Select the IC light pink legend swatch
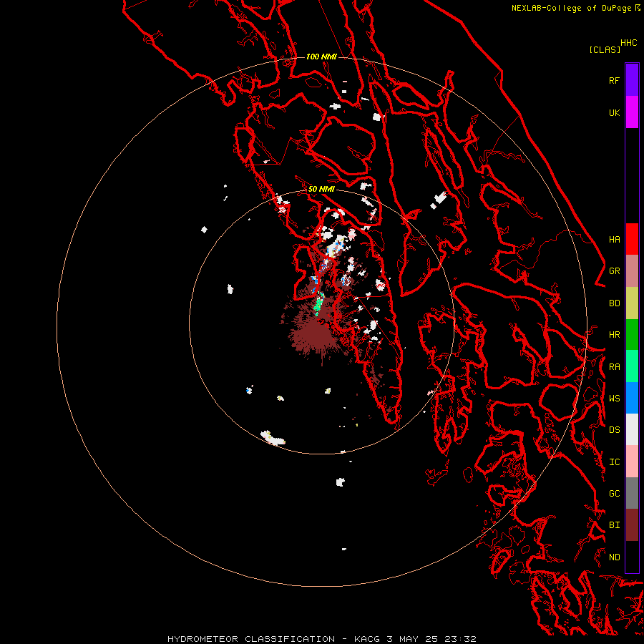This screenshot has width=644, height=644. tap(632, 462)
